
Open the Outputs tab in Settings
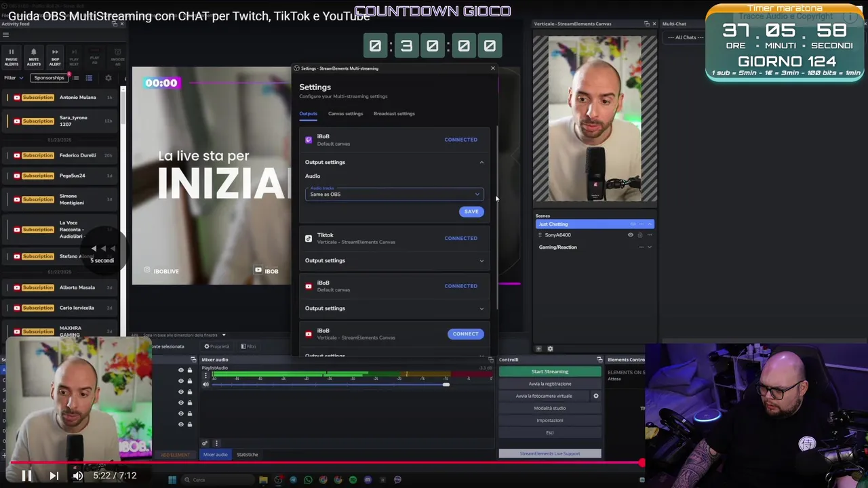(308, 114)
